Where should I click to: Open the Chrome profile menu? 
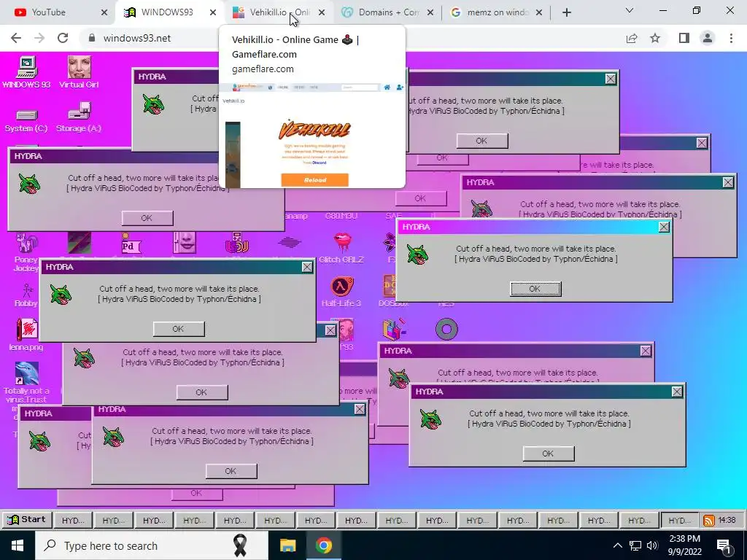(708, 38)
